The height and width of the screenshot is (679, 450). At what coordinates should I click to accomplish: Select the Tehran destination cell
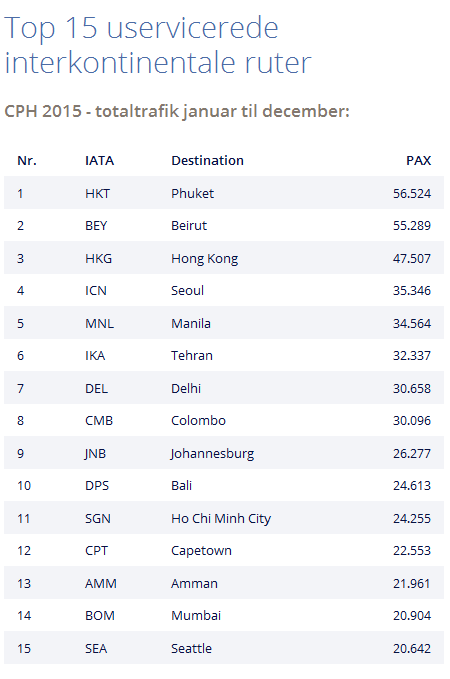click(x=191, y=356)
